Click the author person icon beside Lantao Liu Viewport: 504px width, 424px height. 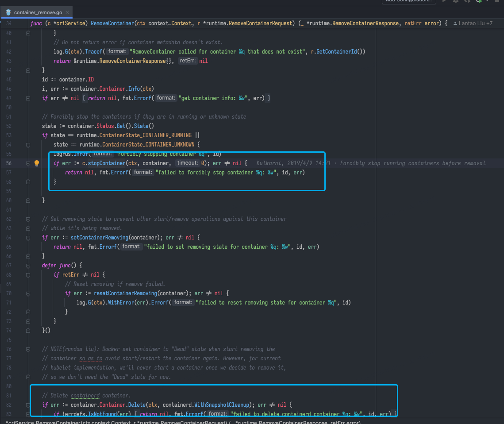click(x=455, y=23)
